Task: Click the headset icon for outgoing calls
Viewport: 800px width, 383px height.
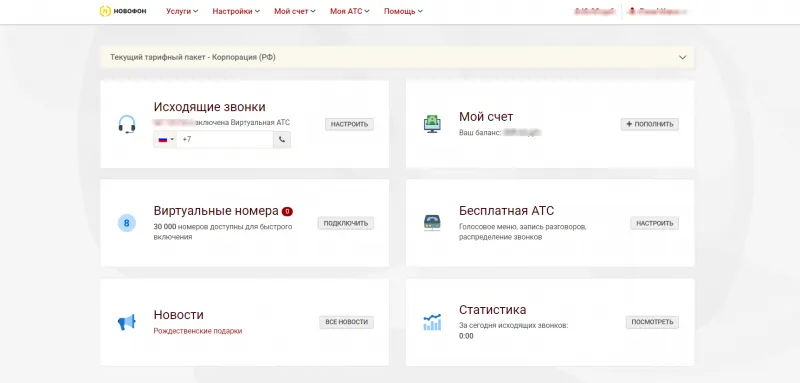Action: click(x=127, y=124)
